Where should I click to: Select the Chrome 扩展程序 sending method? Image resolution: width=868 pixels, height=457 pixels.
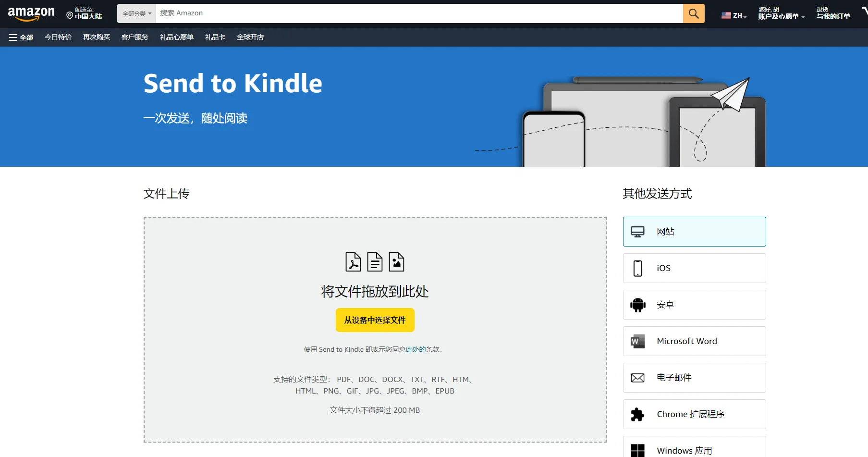pos(695,414)
